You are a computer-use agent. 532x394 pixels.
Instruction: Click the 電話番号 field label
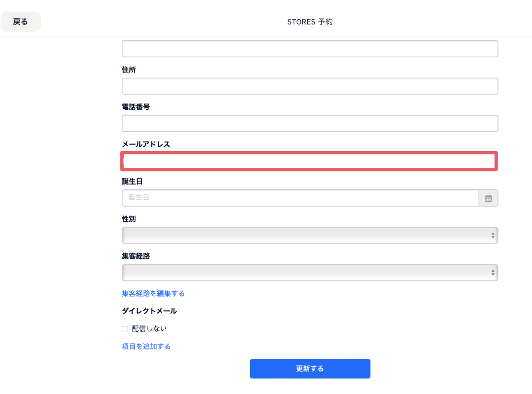[x=136, y=107]
